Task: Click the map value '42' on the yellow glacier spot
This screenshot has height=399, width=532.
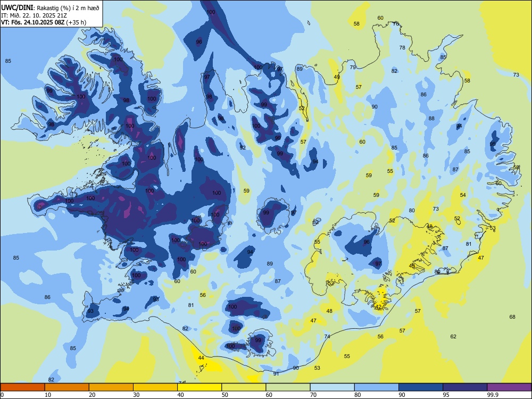Action: pos(378,307)
